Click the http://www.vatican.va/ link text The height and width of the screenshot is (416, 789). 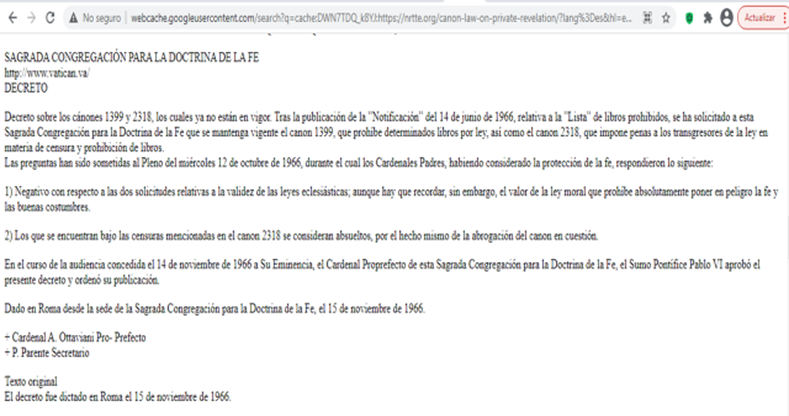47,74
